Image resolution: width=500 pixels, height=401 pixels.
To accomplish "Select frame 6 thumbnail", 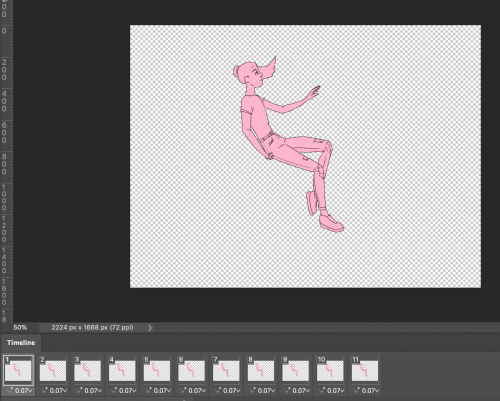I will click(191, 370).
